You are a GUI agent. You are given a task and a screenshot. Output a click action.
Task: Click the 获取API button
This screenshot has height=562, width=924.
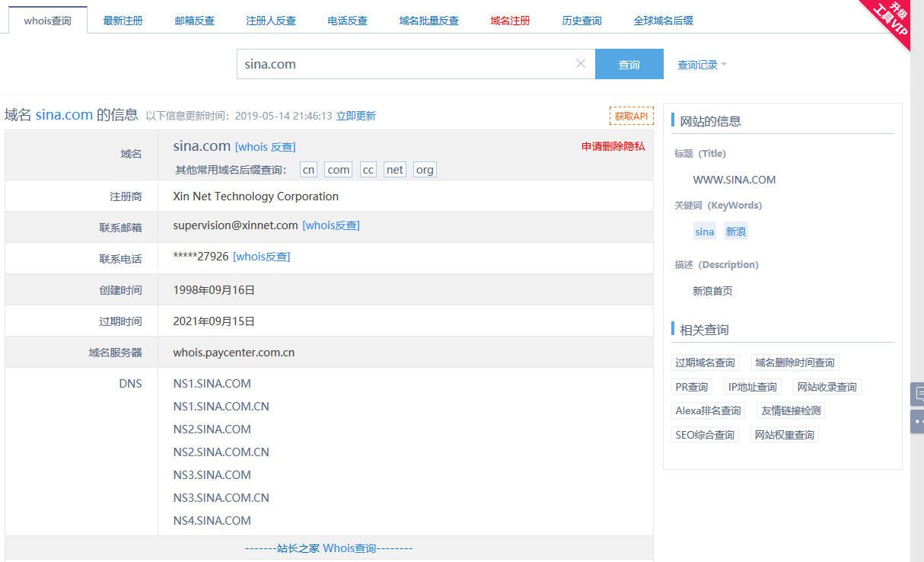(631, 116)
